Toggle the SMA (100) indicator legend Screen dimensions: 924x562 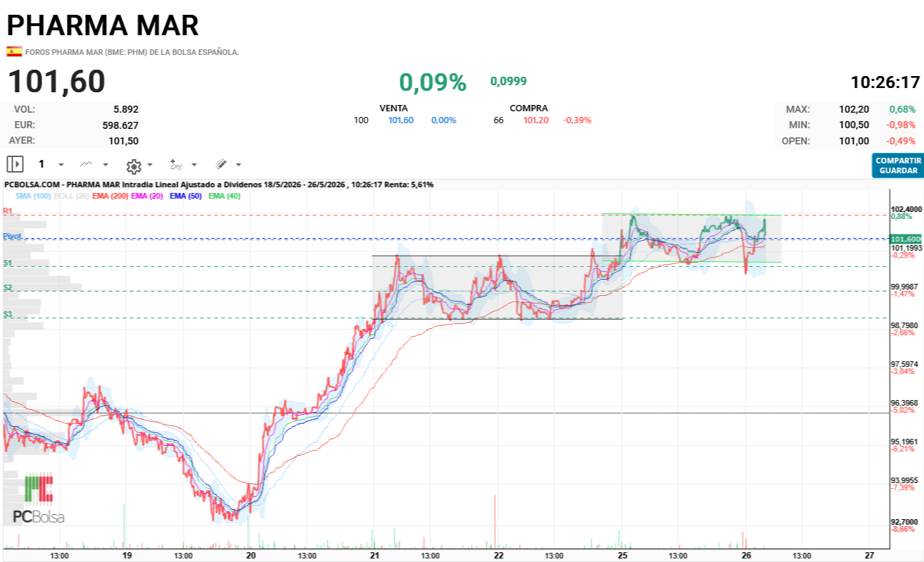33,196
